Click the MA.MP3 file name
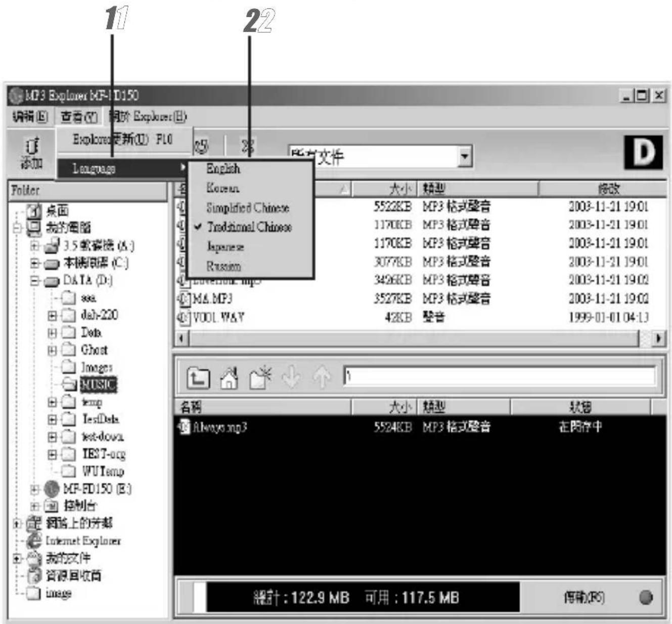The image size is (672, 624). point(212,299)
